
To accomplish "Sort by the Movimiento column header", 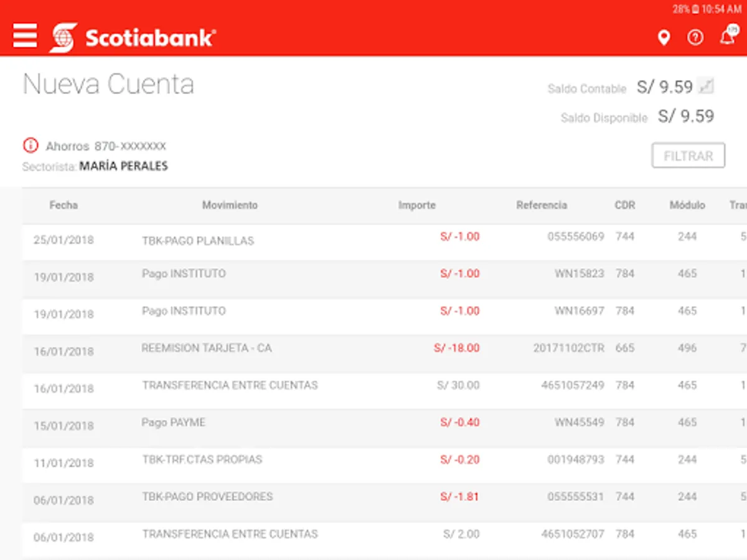I will [x=230, y=205].
